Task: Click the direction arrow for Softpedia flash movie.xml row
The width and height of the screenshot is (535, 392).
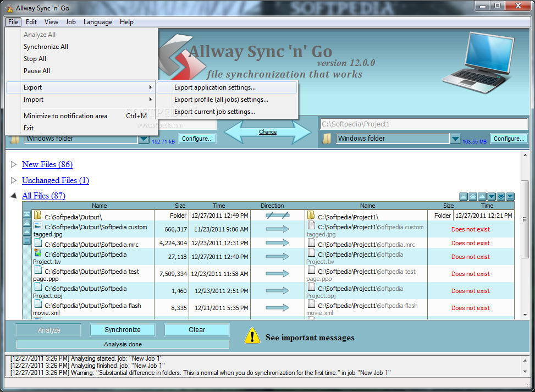Action: (x=277, y=308)
